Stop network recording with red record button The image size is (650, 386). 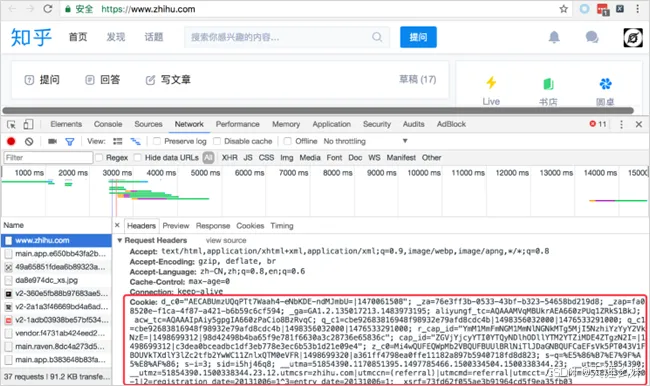point(11,141)
